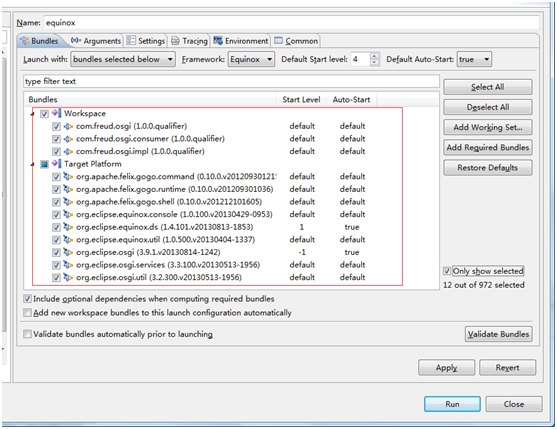557x429 pixels.
Task: Collapse the Target Platform tree node
Action: [x=33, y=164]
